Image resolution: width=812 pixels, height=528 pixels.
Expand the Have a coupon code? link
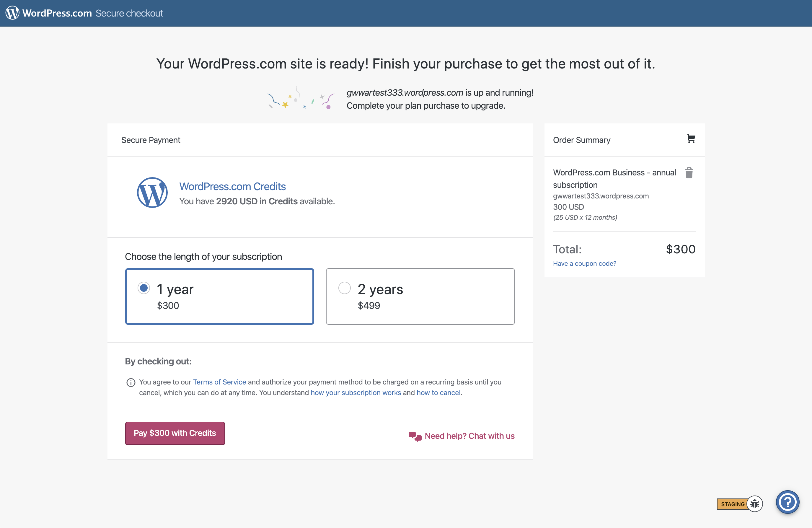tap(584, 263)
